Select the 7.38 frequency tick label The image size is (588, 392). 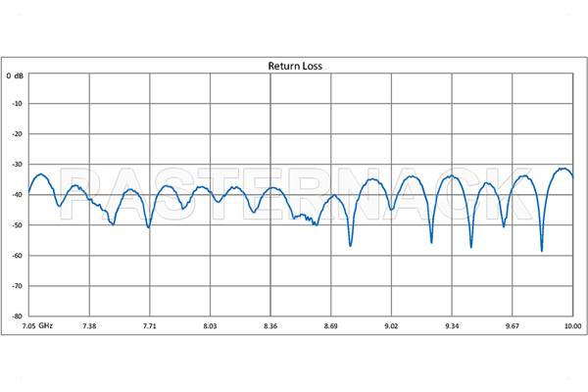click(89, 324)
